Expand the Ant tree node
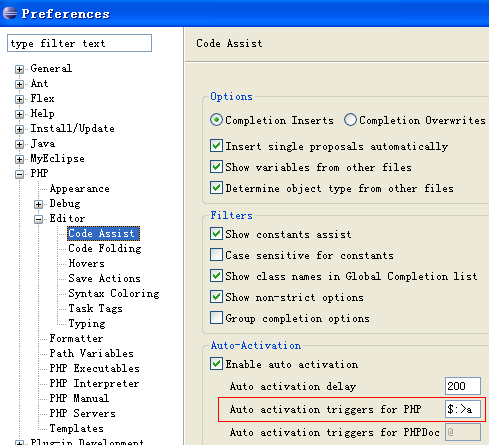489x445 pixels. pos(19,84)
